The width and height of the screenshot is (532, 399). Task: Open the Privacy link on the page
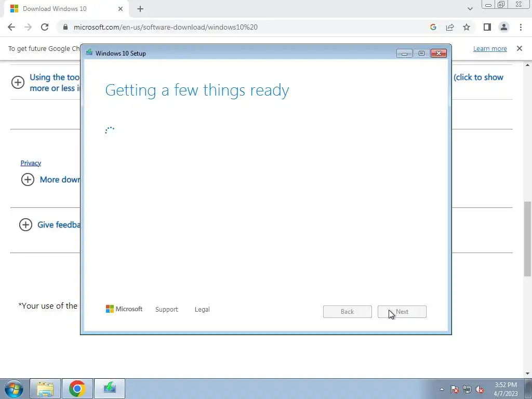tap(31, 163)
